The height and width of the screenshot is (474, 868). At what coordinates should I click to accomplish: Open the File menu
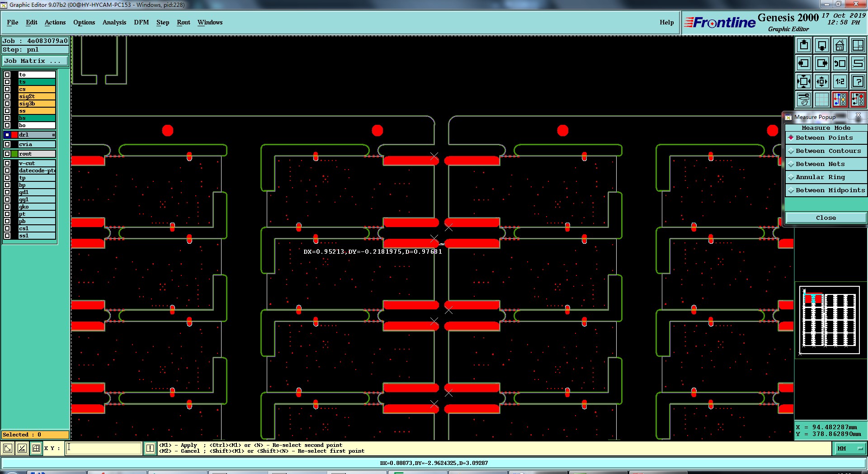[x=13, y=22]
